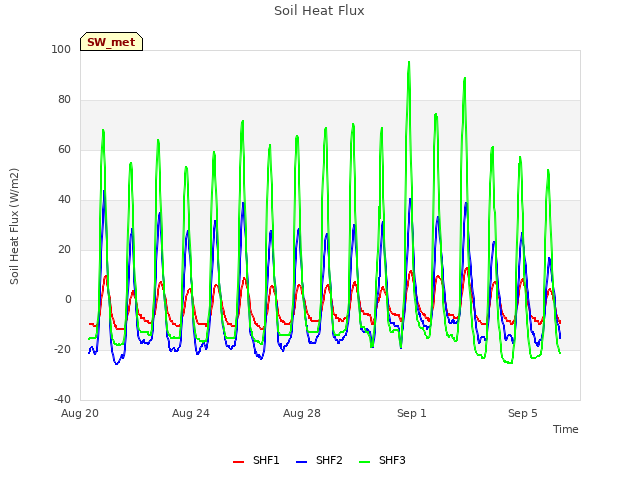Click the 0 y-axis tick label
This screenshot has height=480, width=640.
coord(68,300)
